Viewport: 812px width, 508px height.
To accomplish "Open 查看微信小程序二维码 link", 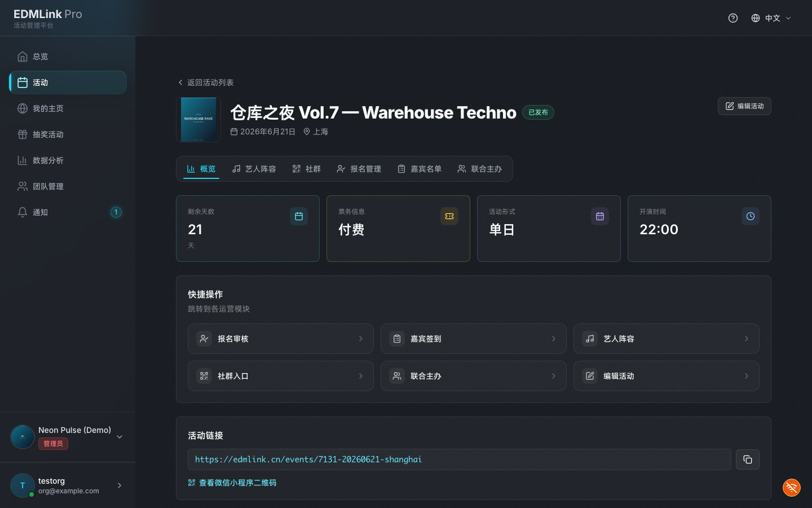I will [x=232, y=483].
